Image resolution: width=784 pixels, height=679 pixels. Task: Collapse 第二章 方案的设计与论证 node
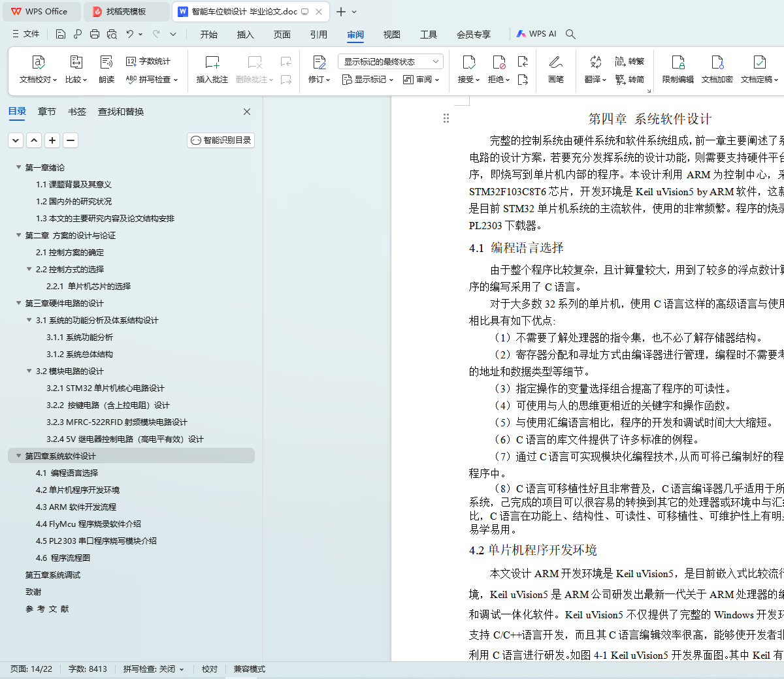coord(19,235)
